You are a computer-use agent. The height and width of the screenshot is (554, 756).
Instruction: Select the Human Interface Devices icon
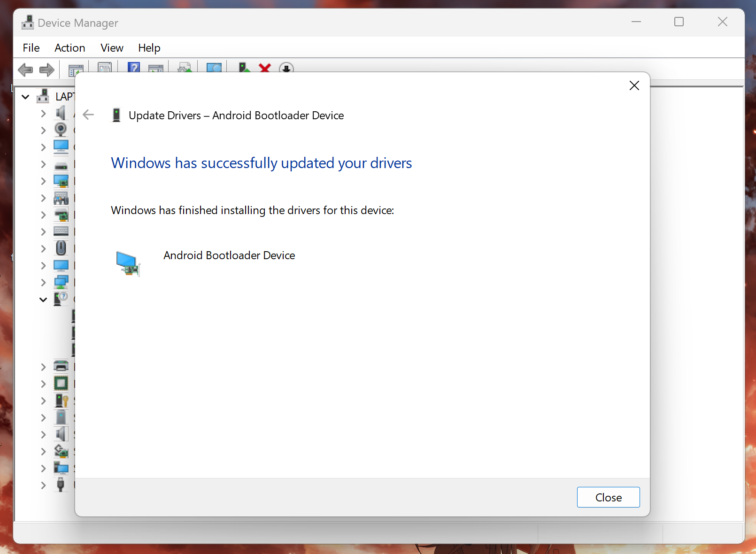tap(61, 198)
